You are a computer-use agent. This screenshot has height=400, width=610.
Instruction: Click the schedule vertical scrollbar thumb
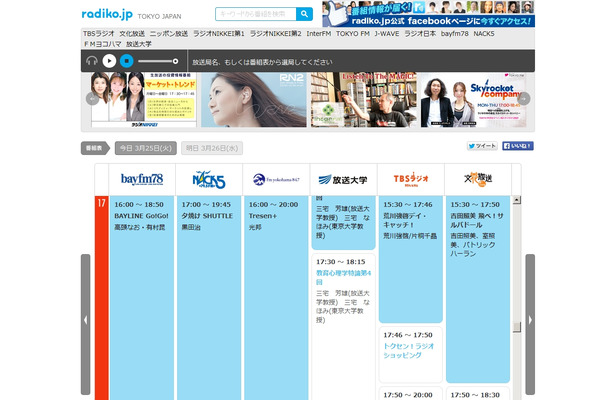pos(517,327)
